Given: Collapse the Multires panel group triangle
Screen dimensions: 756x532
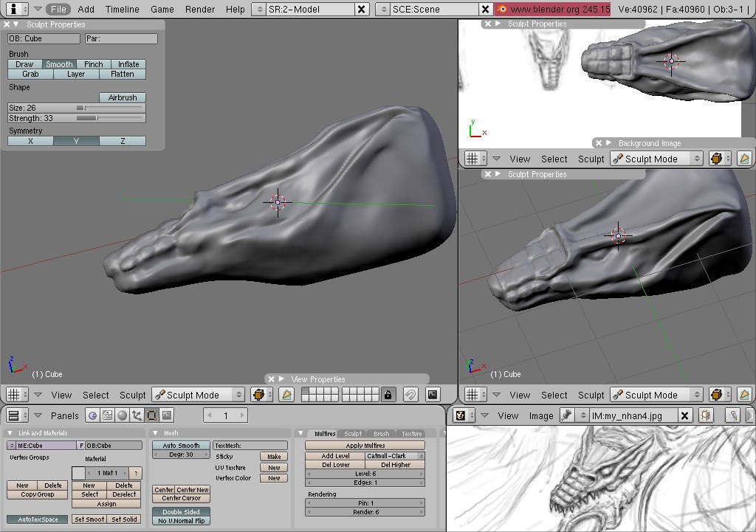Looking at the screenshot, I should (301, 432).
